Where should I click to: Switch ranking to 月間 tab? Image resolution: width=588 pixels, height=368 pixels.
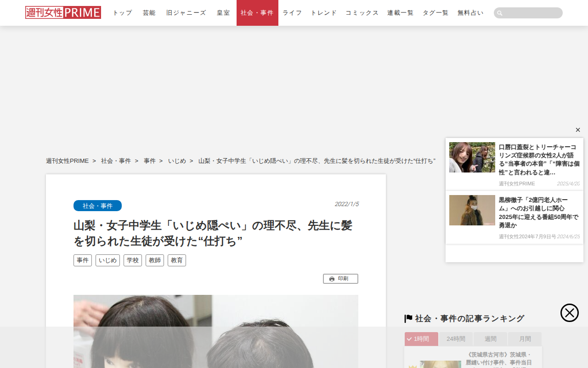click(x=525, y=339)
